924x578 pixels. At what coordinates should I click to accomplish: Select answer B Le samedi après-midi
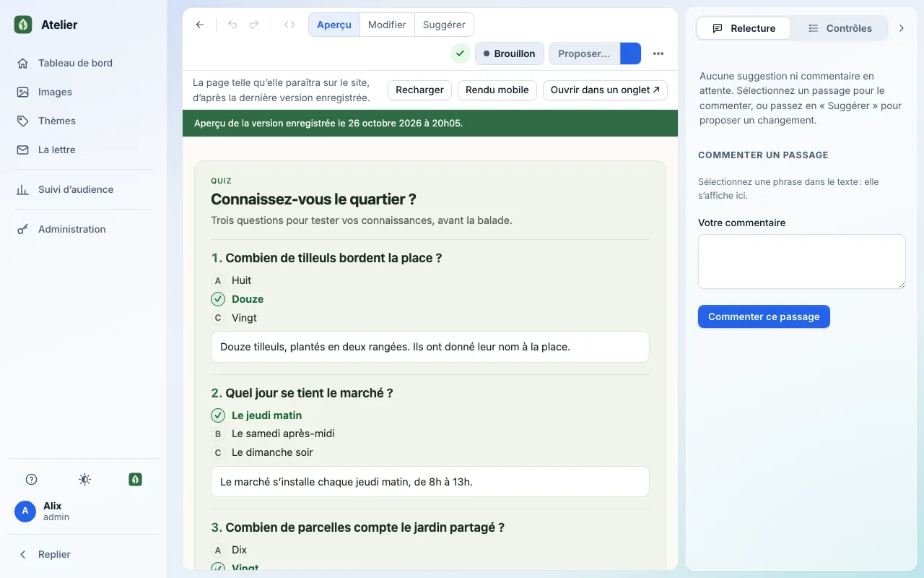(x=273, y=434)
